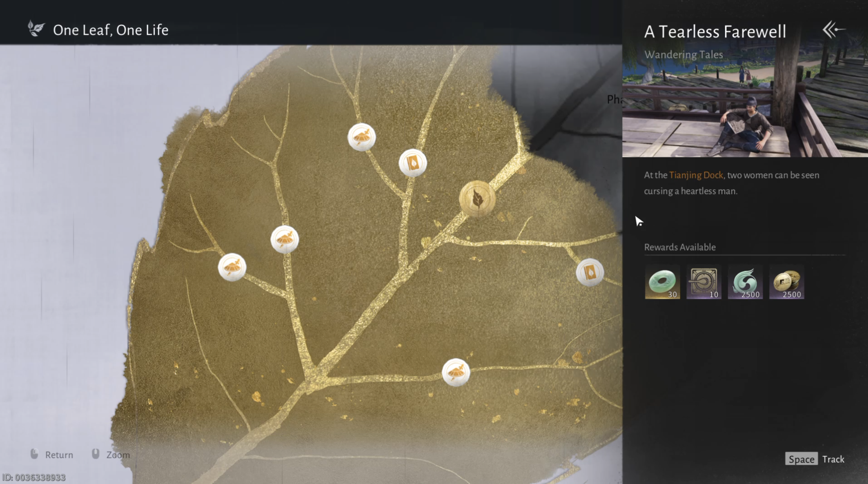The height and width of the screenshot is (484, 868).
Task: Select the golden leaf quest node
Action: (x=477, y=198)
